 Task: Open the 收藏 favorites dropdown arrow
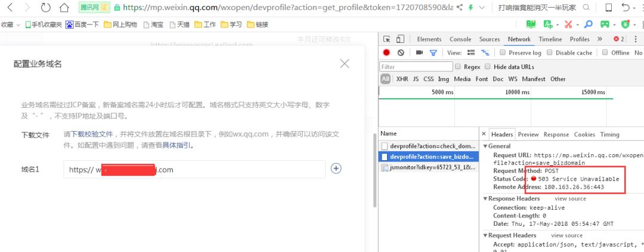tap(18, 25)
